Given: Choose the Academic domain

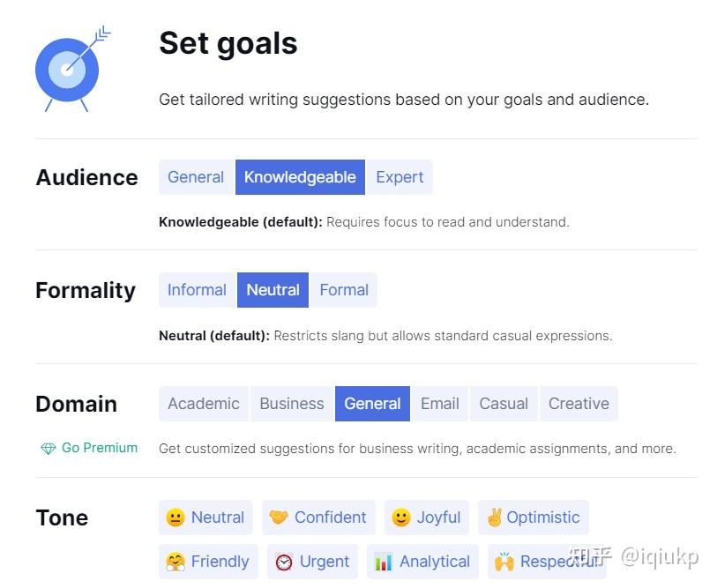Looking at the screenshot, I should (204, 404).
